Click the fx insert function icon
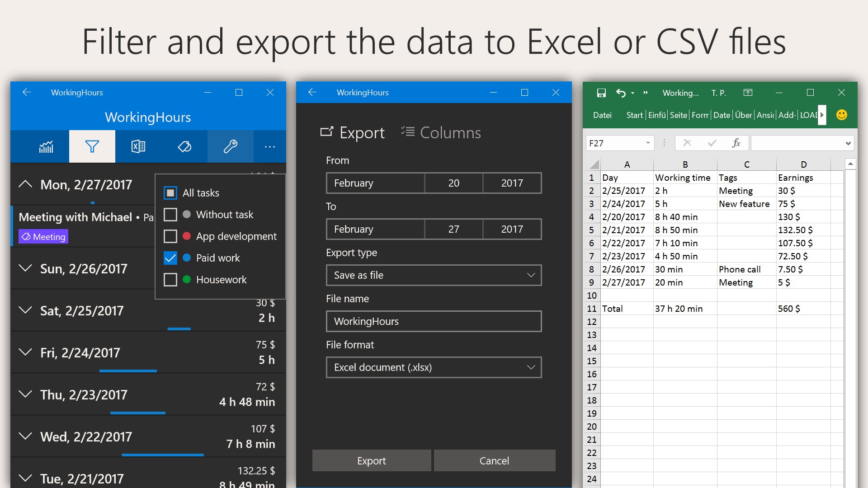This screenshot has width=868, height=488. (736, 143)
